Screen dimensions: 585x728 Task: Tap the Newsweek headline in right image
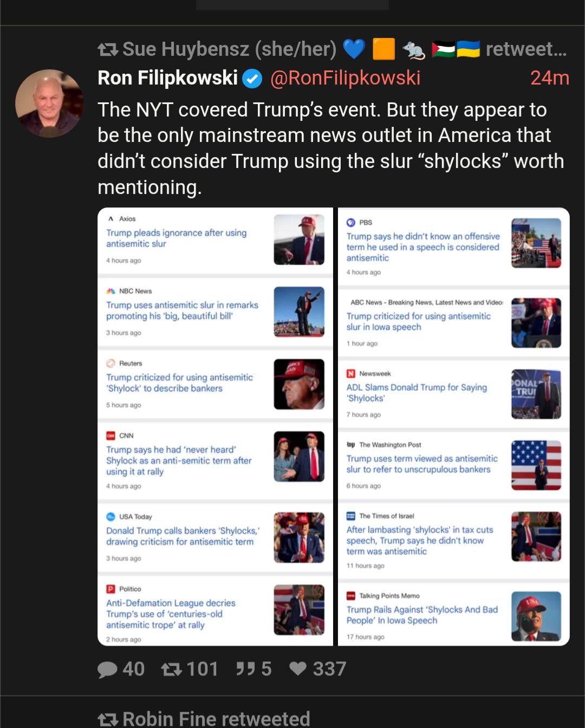click(417, 393)
